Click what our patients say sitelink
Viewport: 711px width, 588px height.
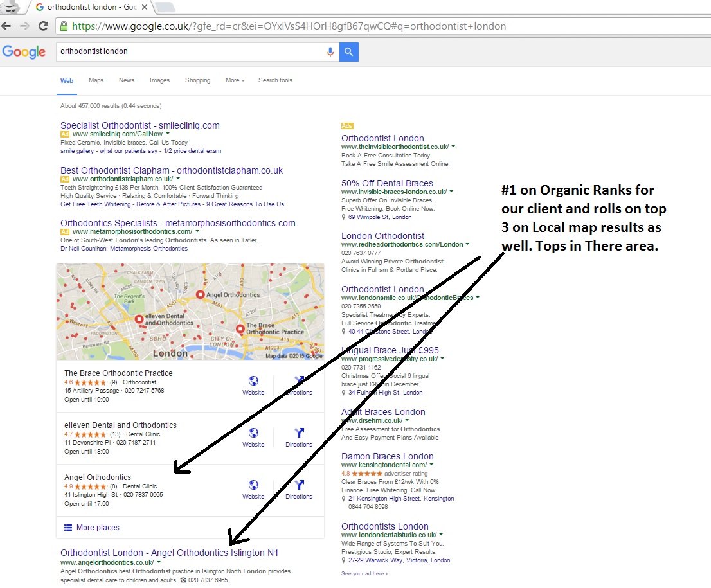pyautogui.click(x=129, y=151)
